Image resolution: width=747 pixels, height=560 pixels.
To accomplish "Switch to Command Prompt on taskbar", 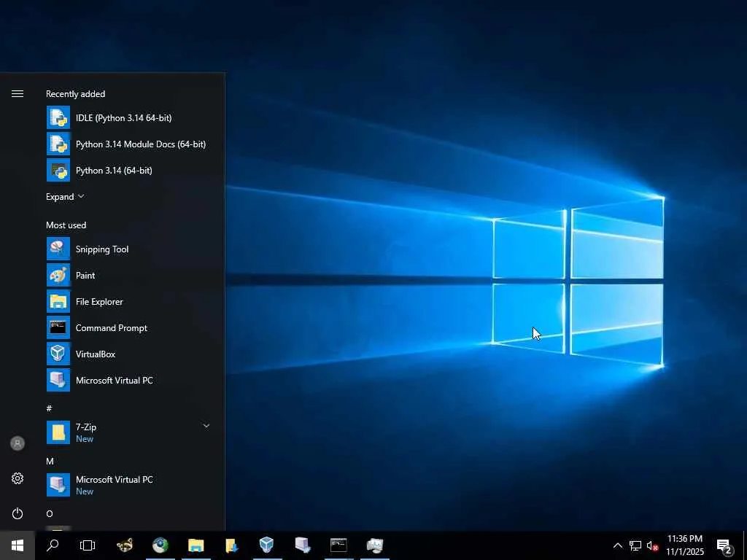I will (338, 545).
